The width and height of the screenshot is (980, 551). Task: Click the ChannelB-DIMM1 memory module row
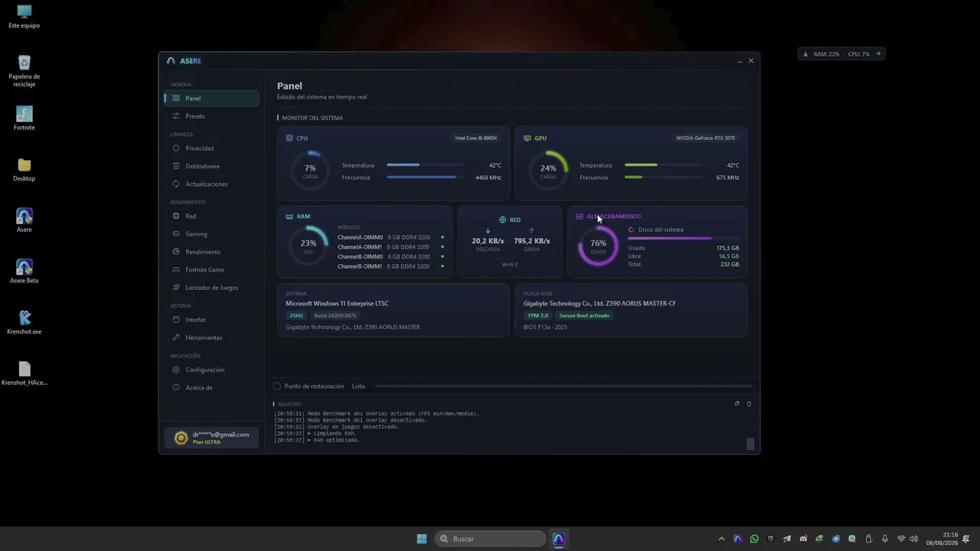[391, 266]
